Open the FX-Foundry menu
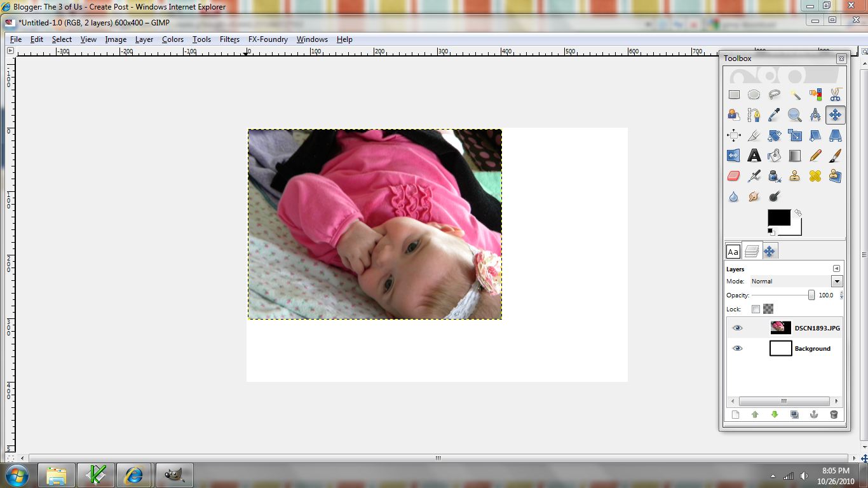This screenshot has width=868, height=488. [268, 39]
